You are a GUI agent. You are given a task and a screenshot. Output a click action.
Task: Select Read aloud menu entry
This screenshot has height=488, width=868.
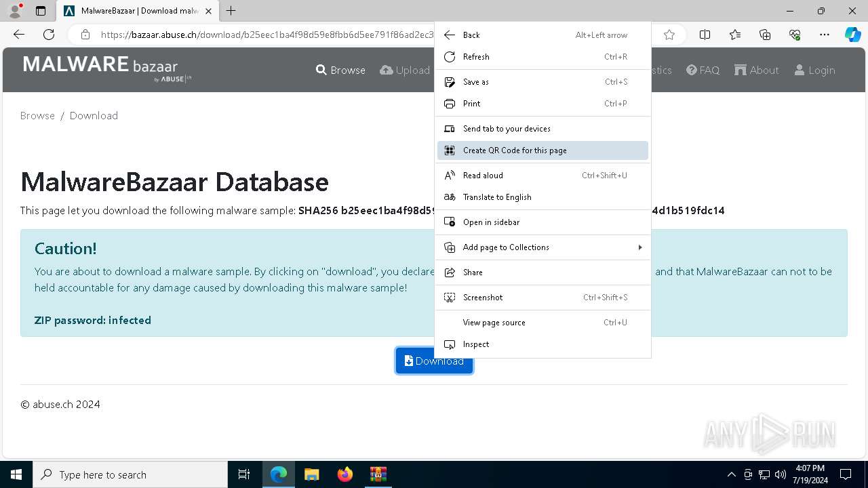pos(542,176)
